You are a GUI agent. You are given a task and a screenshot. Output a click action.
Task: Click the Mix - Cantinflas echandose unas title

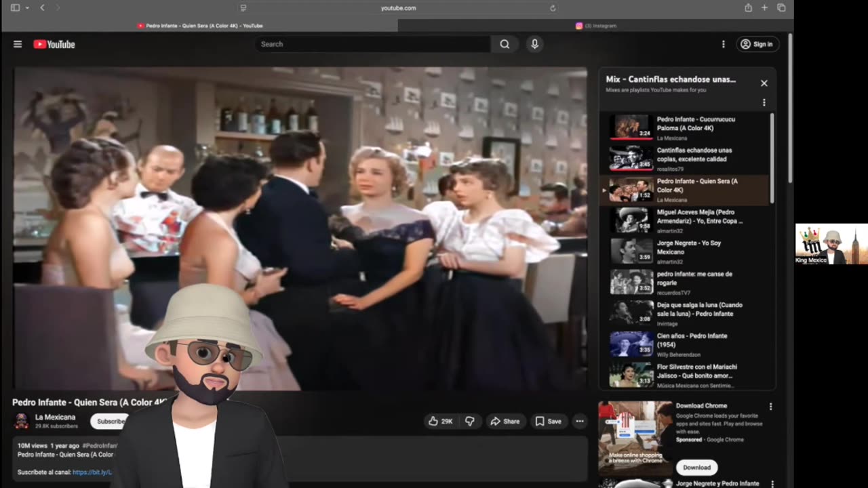click(x=671, y=79)
